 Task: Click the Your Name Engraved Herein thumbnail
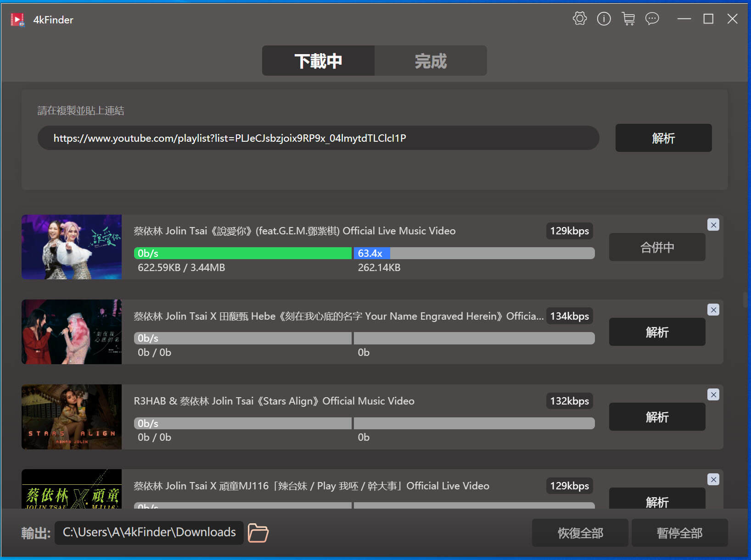point(72,332)
